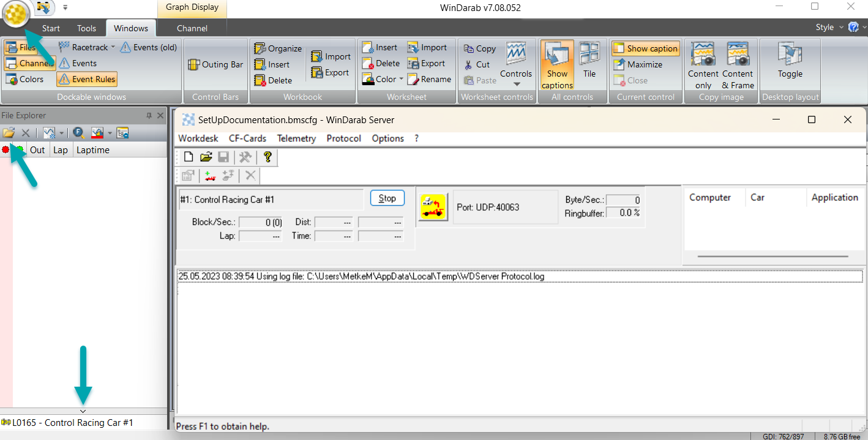Create new configuration in WinDarab Server
868x440 pixels.
point(189,157)
